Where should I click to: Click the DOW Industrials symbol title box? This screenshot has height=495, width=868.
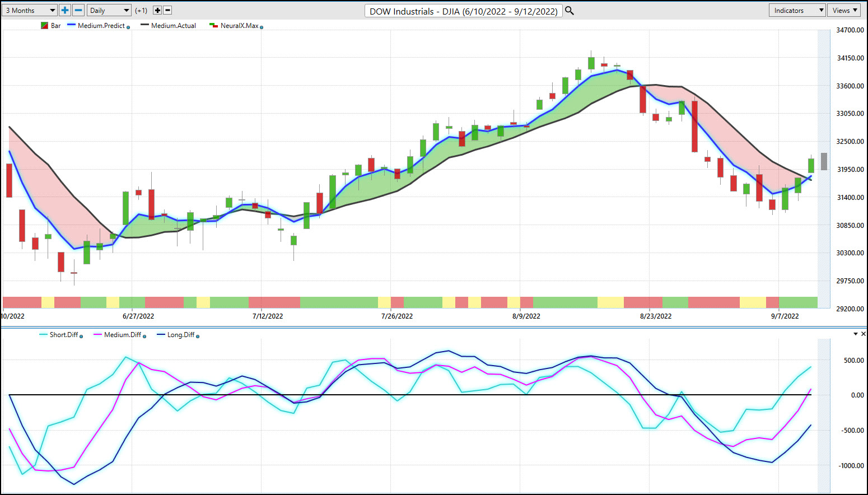[464, 11]
